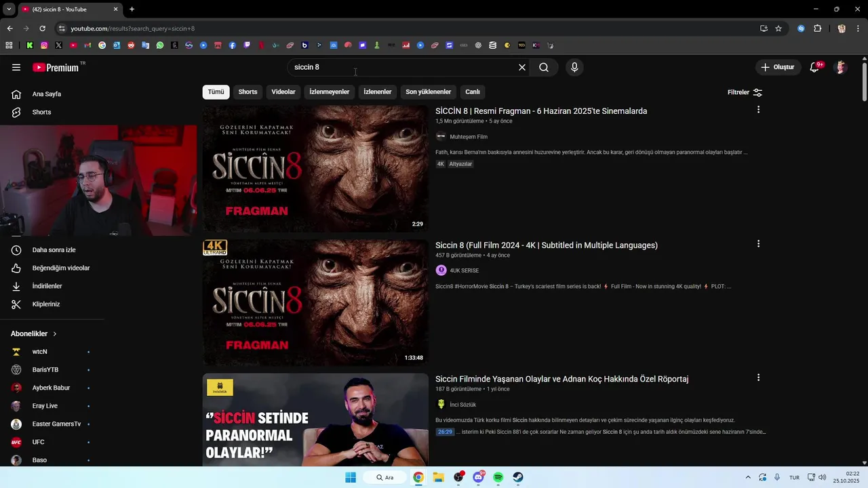The height and width of the screenshot is (488, 868).
Task: Select the Shorts filter chip
Action: click(248, 92)
